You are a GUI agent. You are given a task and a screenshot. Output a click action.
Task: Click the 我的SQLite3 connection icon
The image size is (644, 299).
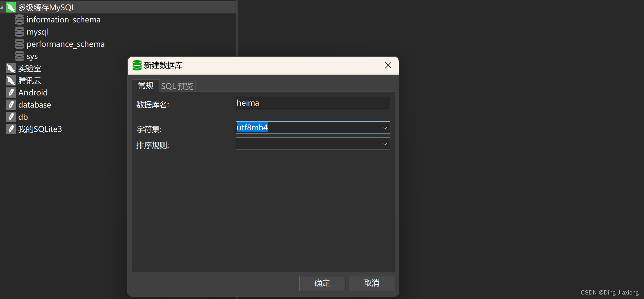coord(11,129)
